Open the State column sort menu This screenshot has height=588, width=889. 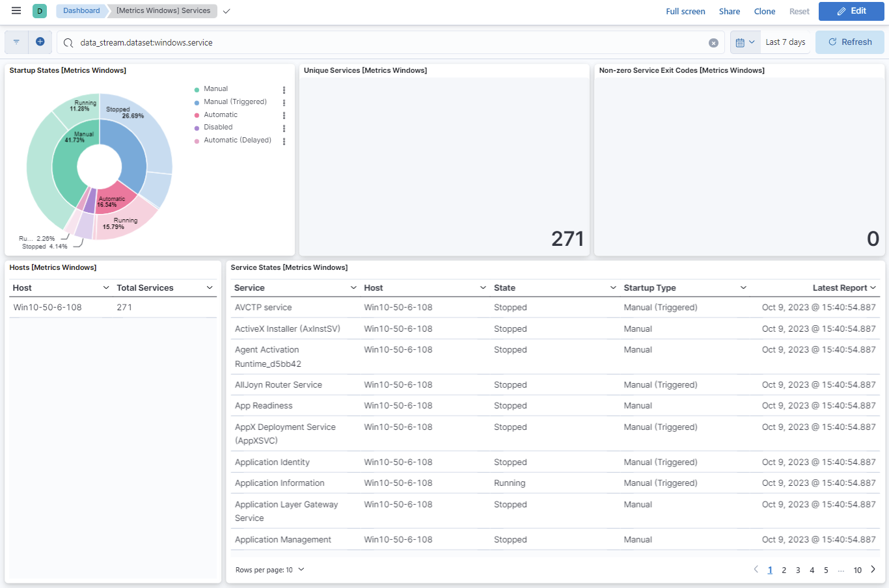612,288
